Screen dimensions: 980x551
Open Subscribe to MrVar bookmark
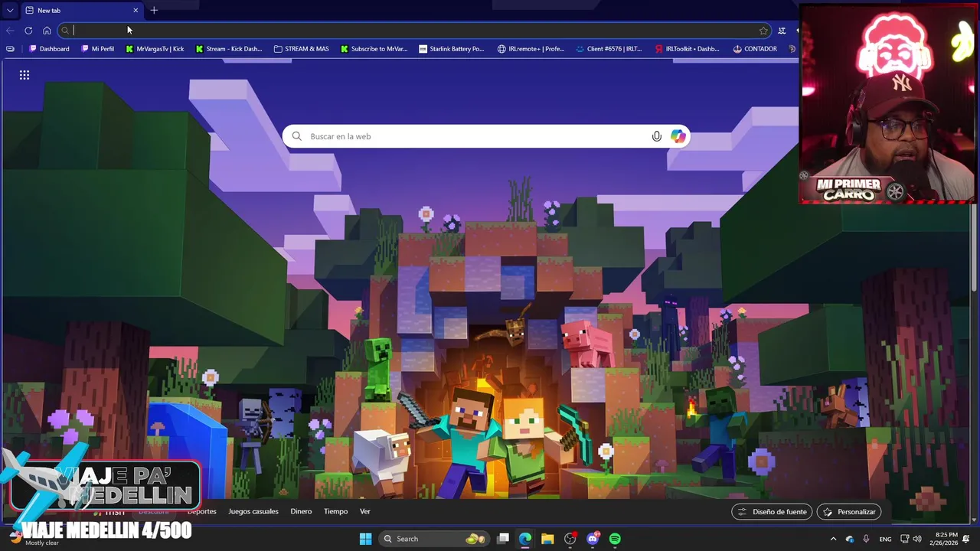(x=374, y=49)
